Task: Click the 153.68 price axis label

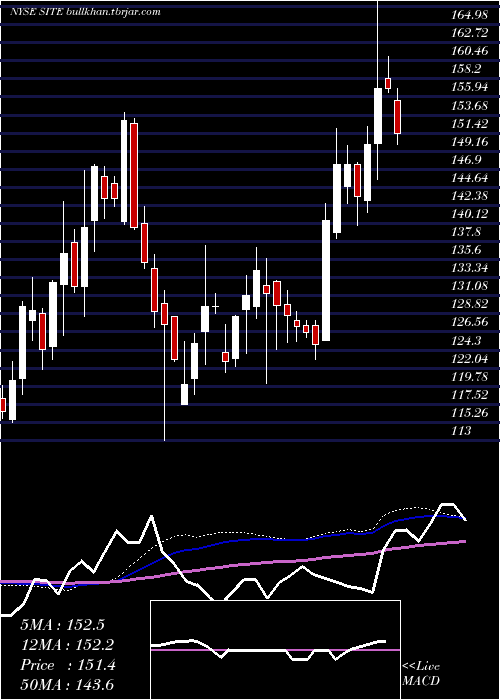Action: pyautogui.click(x=470, y=105)
